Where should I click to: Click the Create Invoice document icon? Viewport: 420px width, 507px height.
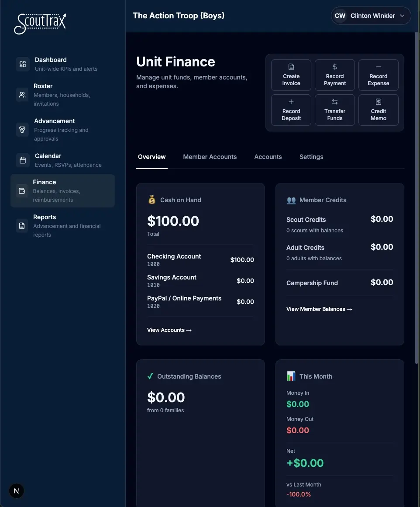click(291, 67)
